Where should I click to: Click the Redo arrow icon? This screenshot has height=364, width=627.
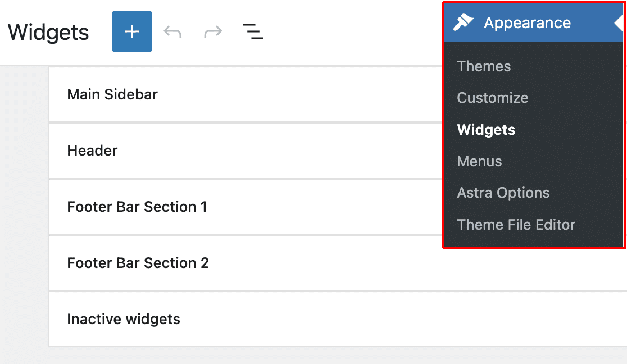coord(212,31)
